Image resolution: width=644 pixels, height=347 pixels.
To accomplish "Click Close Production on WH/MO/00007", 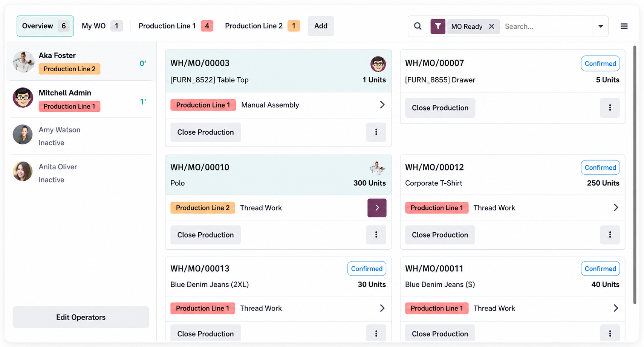I will coord(440,108).
